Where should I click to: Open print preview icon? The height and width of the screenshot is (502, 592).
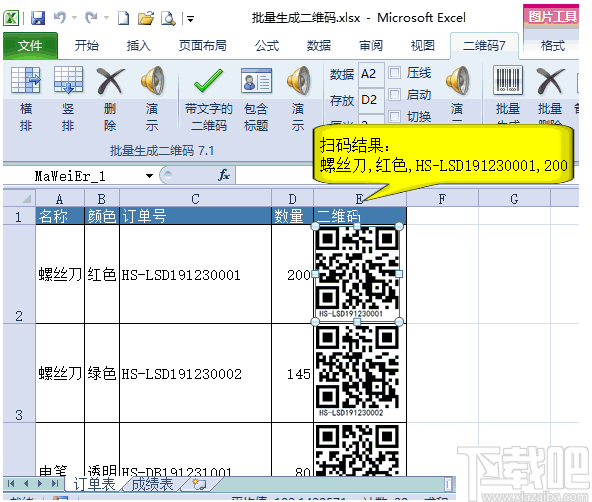(168, 18)
